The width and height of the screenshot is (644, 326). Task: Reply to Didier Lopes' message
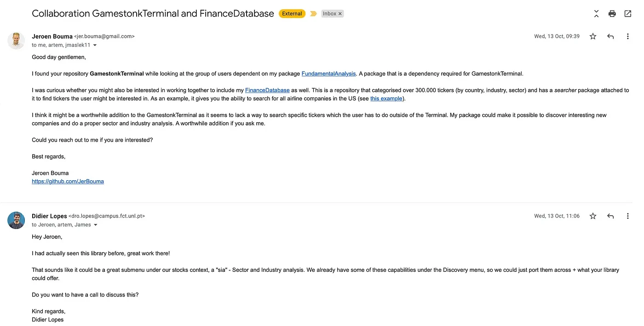610,216
